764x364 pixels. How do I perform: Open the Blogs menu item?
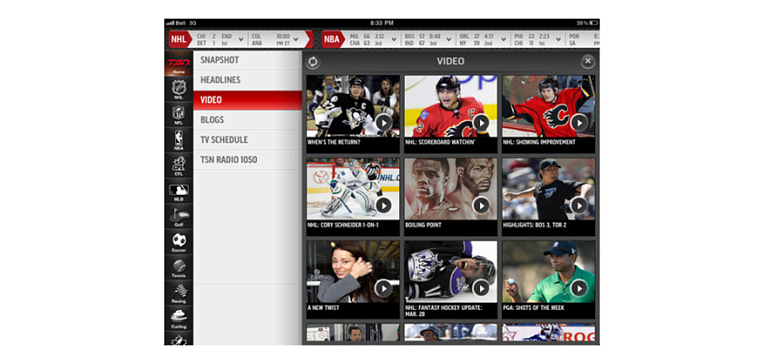pos(248,120)
